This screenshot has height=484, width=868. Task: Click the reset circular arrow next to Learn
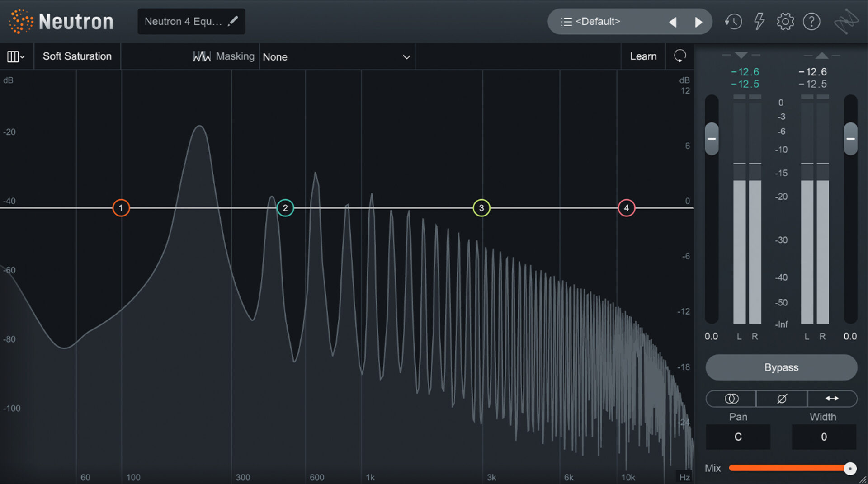(679, 56)
